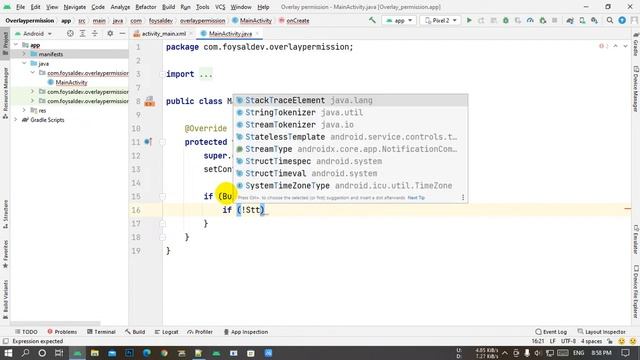
Task: Open the Logcat tool window
Action: (167, 332)
